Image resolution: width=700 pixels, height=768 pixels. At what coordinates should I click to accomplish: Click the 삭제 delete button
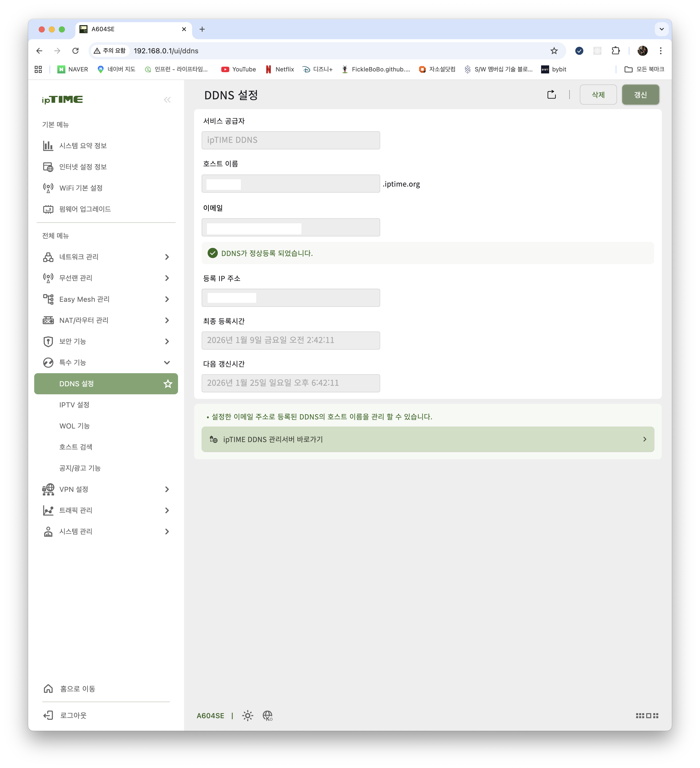click(x=598, y=95)
